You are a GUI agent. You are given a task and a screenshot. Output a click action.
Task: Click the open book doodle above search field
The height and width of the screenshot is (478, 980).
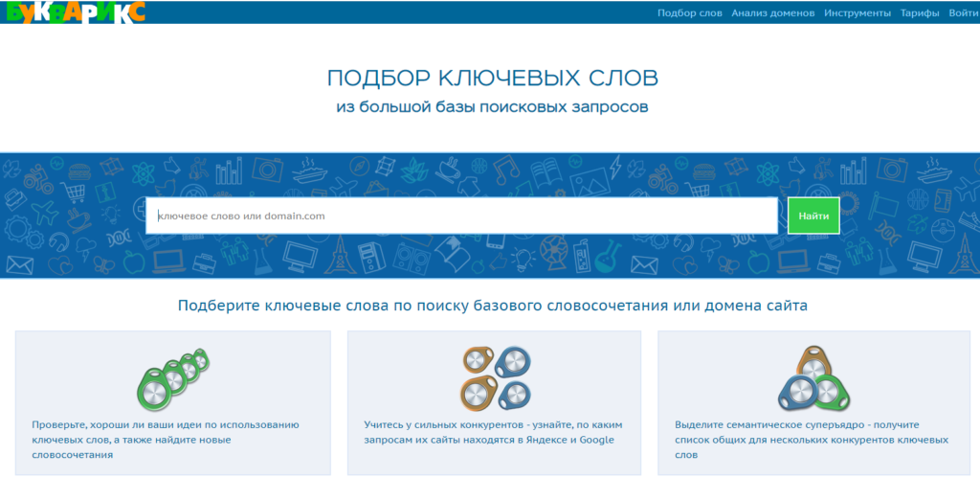545,173
